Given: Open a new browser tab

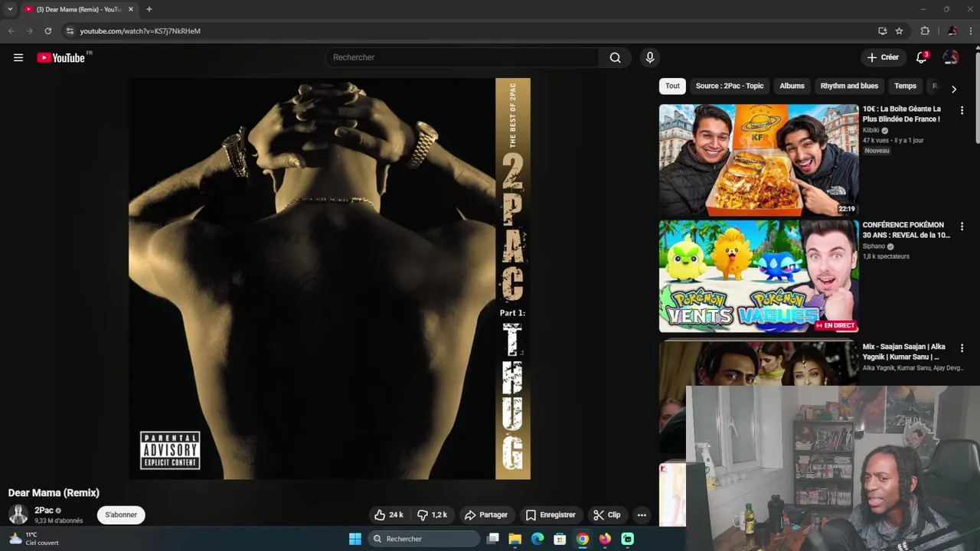Looking at the screenshot, I should (x=149, y=9).
